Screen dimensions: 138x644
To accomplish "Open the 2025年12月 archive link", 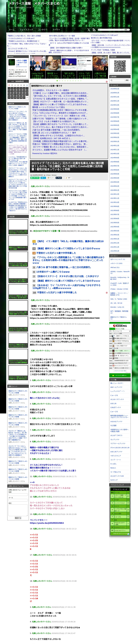I will [115, 97].
